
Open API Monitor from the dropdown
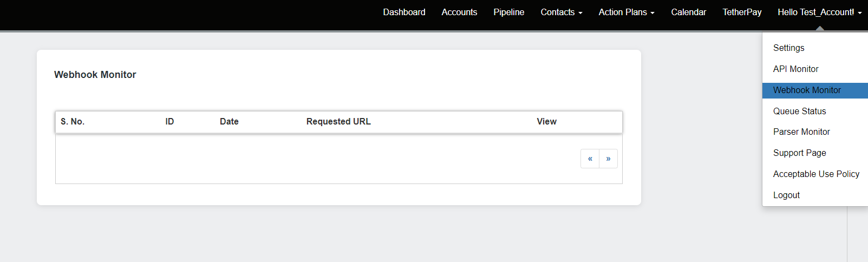coord(795,69)
